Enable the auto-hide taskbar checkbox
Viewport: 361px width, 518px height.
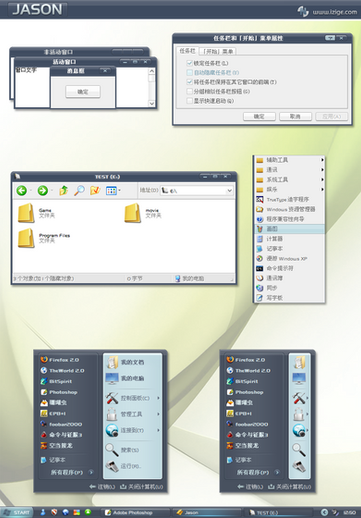coord(189,72)
